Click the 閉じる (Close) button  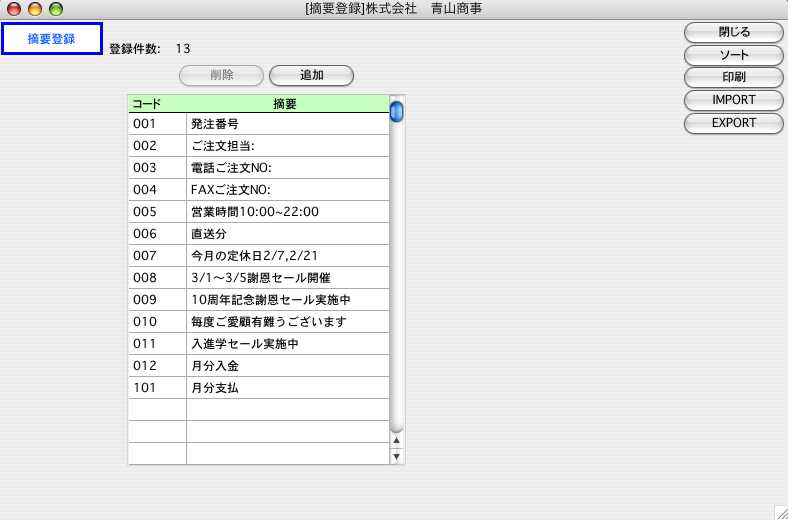point(733,32)
